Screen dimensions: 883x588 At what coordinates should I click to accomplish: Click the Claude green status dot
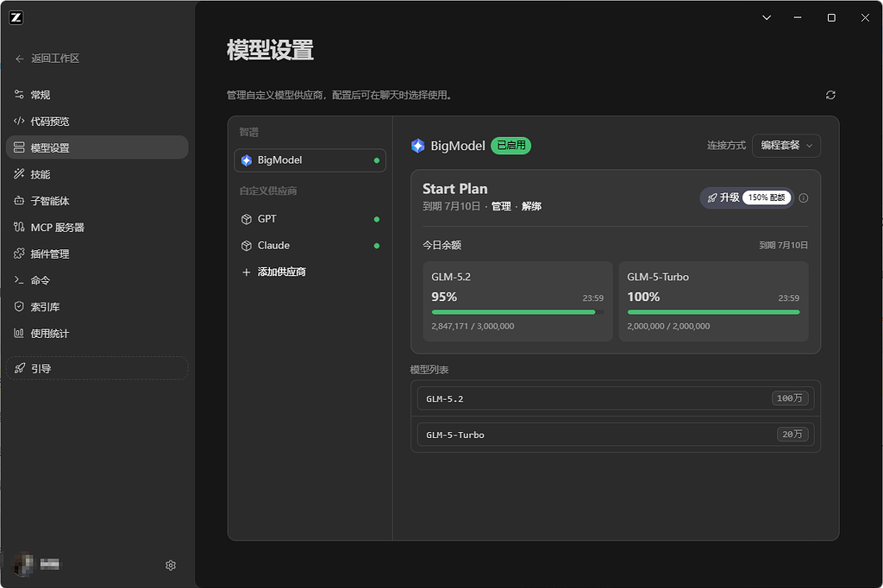tap(377, 246)
